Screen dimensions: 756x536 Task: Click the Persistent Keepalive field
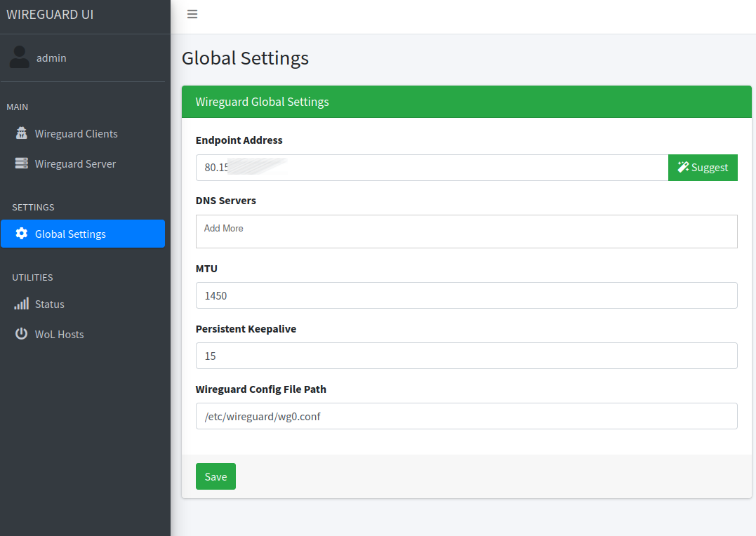point(466,356)
